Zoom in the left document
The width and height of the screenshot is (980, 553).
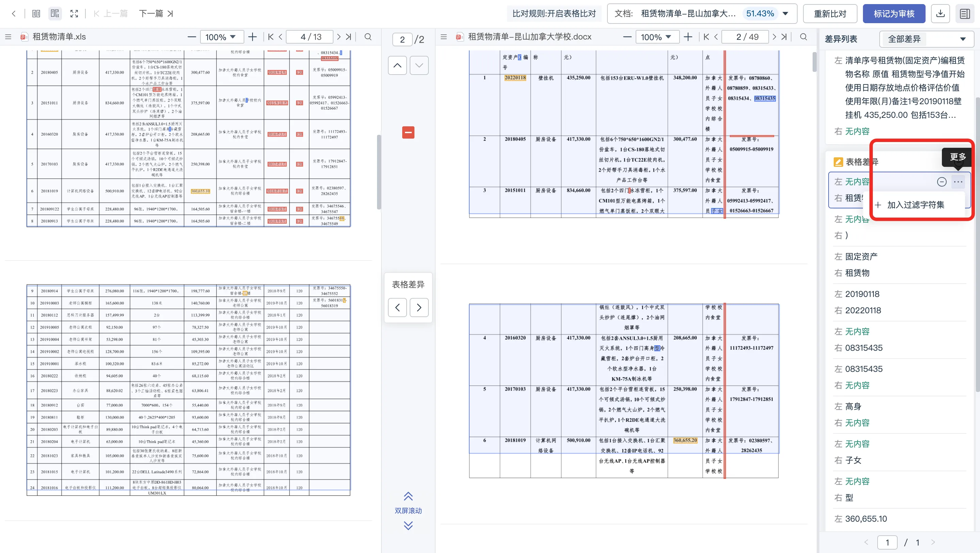252,37
